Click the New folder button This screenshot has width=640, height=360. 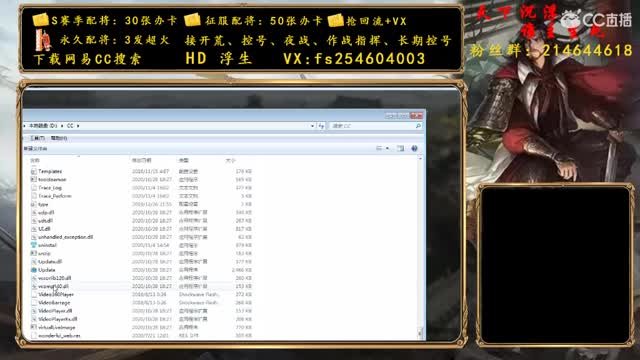click(36, 149)
